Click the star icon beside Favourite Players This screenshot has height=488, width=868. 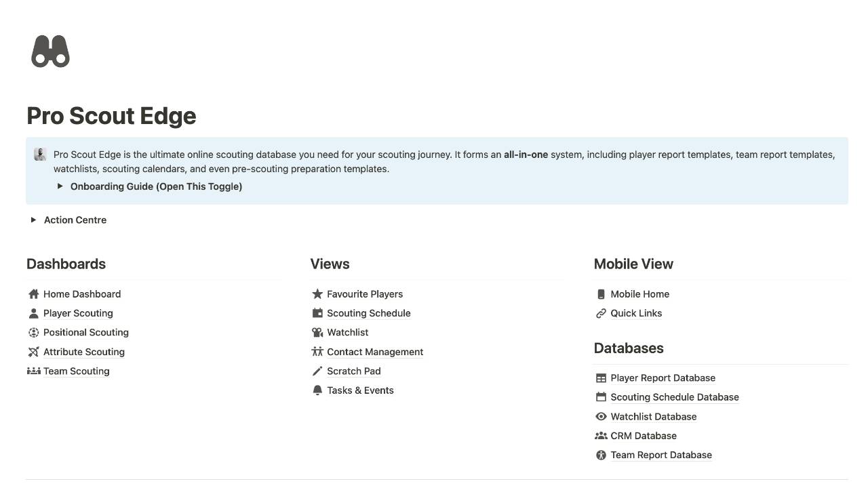(317, 294)
